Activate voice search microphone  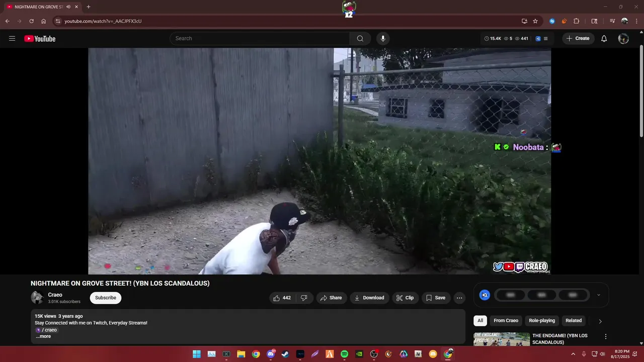(x=383, y=39)
